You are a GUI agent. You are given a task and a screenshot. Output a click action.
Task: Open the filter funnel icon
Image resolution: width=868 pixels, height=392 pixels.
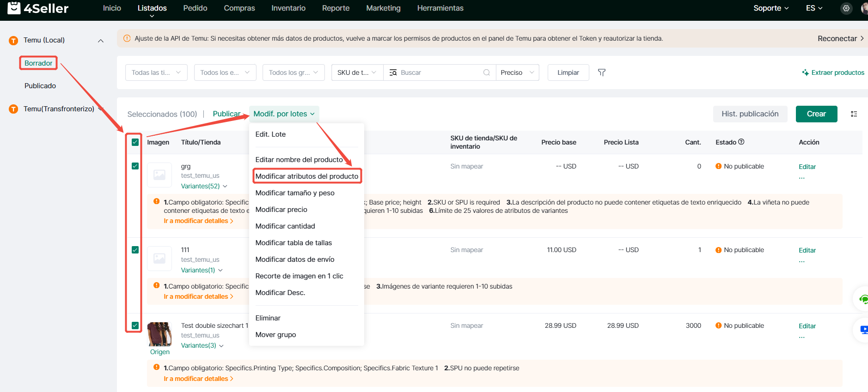(602, 72)
